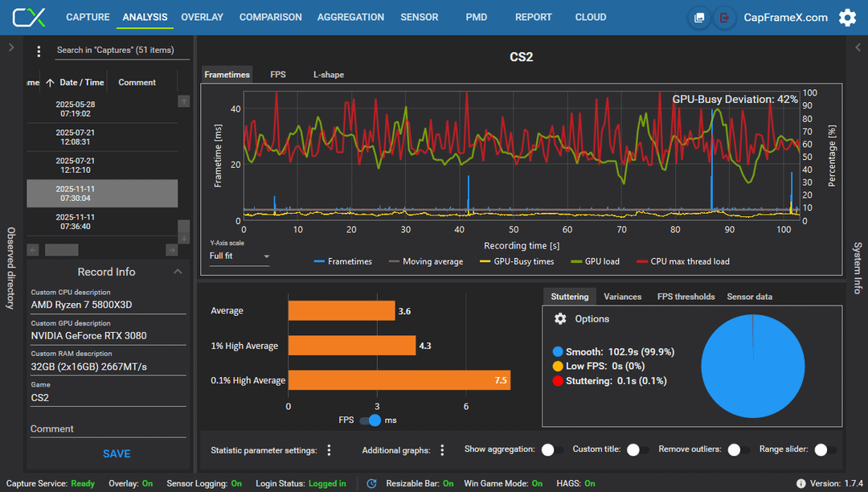
Task: Toggle the Show aggregation switch
Action: [x=551, y=450]
